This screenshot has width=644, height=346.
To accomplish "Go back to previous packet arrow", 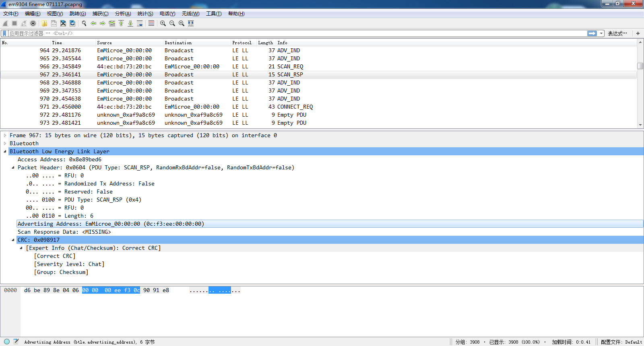I will click(x=93, y=23).
